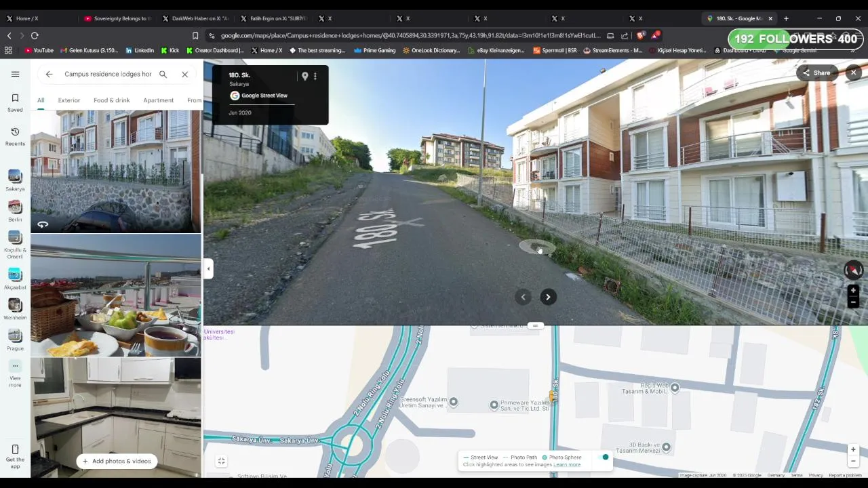Reload the page
The image size is (868, 488).
(x=35, y=35)
